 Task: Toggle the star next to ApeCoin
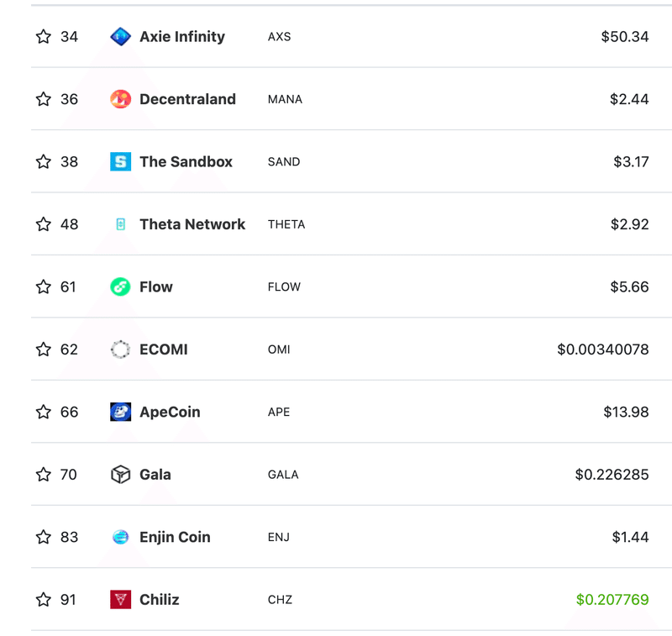44,412
